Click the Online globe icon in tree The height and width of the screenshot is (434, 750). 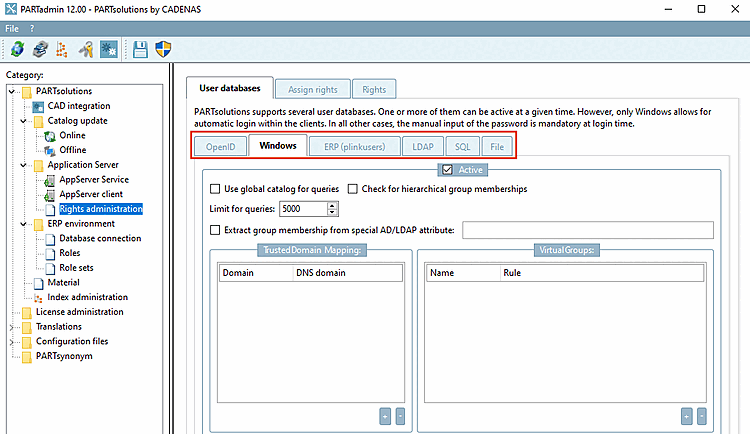pyautogui.click(x=50, y=136)
